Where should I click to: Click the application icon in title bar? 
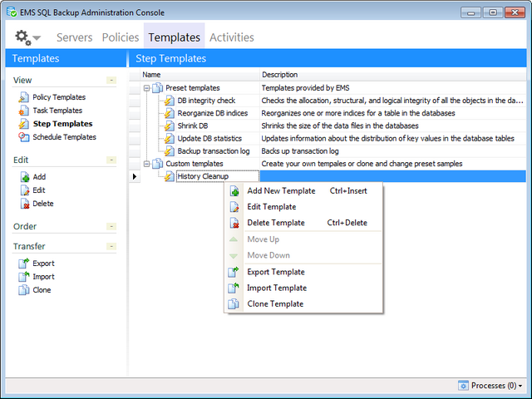click(x=12, y=12)
